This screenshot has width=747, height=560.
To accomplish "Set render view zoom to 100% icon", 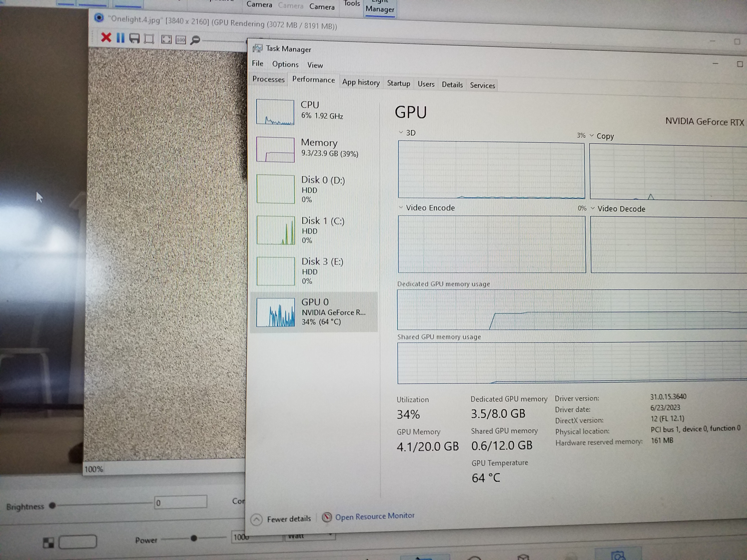I will 181,40.
